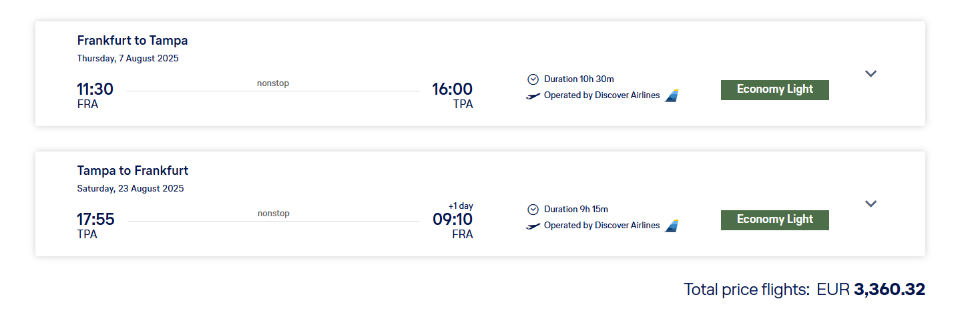The height and width of the screenshot is (315, 980).
Task: Click the airplane icon on the Frankfurt to Tampa flight
Action: coord(533,96)
